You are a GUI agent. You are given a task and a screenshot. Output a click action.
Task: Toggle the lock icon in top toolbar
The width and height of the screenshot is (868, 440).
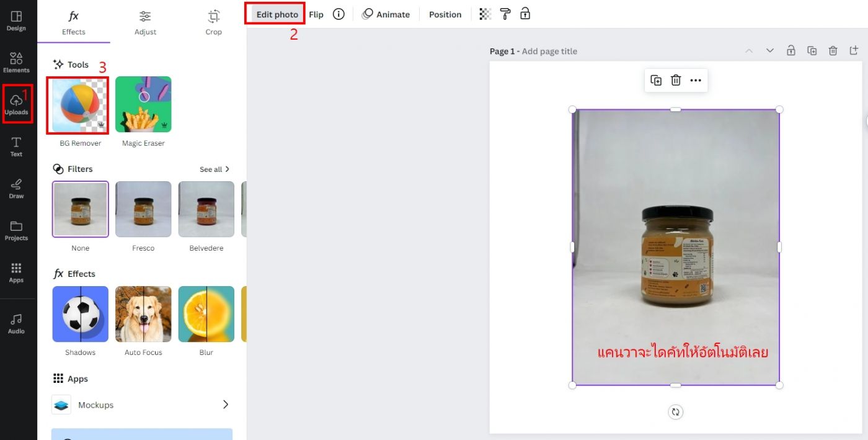pos(525,14)
